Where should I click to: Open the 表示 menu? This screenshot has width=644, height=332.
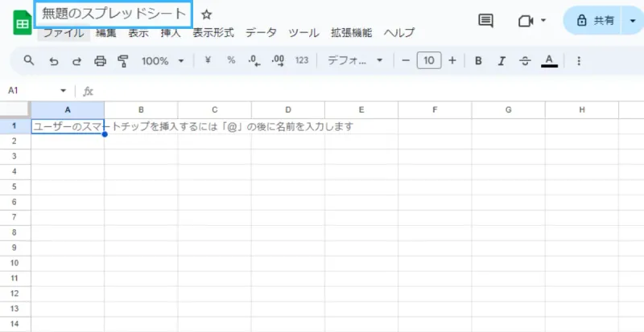(138, 33)
